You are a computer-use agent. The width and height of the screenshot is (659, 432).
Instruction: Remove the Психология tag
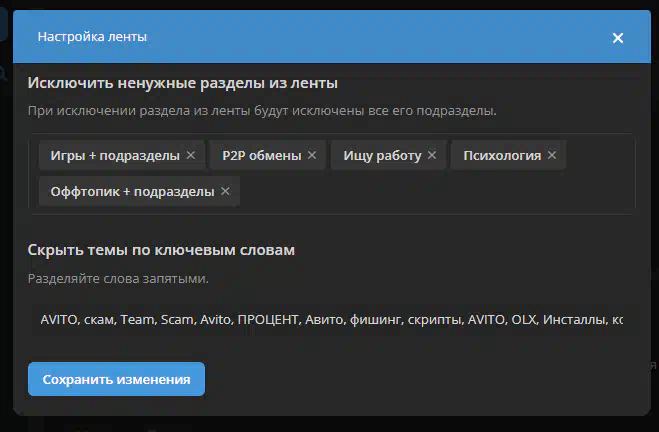551,155
